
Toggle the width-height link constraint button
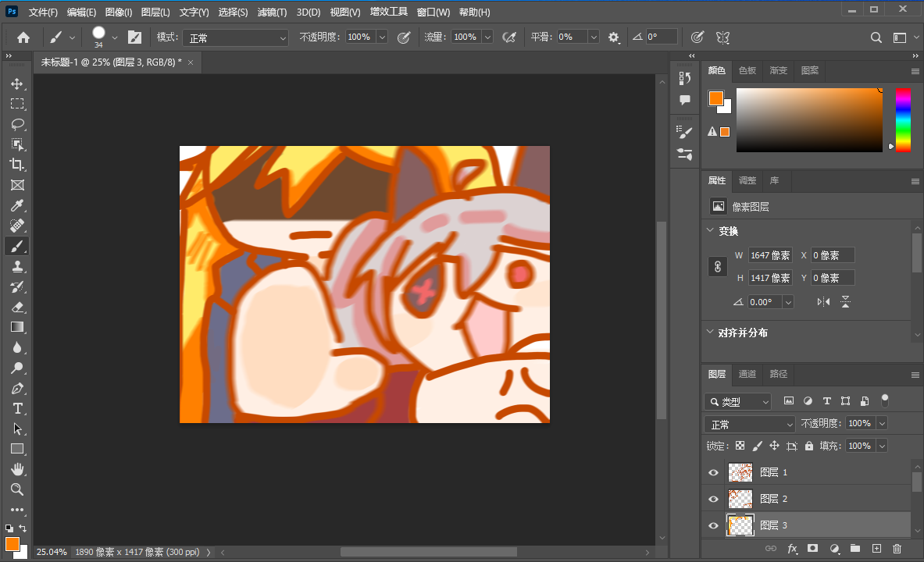717,266
